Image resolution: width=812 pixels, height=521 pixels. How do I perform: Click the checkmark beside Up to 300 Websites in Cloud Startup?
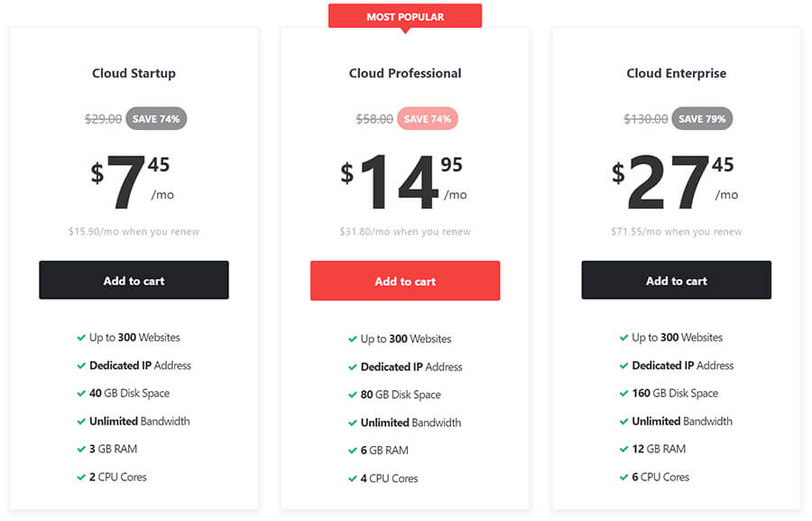coord(81,338)
